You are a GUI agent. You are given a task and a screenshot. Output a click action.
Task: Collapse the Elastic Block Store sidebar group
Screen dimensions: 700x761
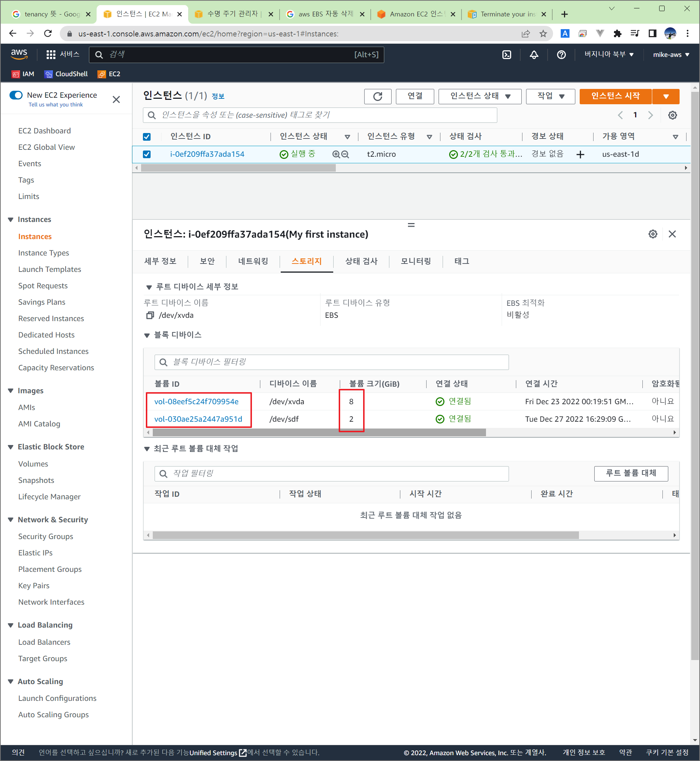coord(11,447)
